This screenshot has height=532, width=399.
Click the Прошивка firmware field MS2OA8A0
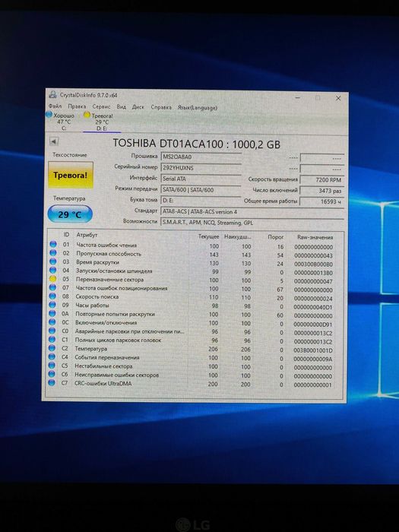pos(201,157)
